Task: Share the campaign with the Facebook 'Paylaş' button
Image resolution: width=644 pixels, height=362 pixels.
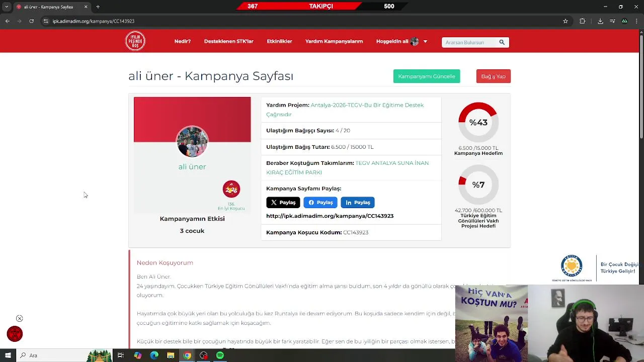Action: 320,202
